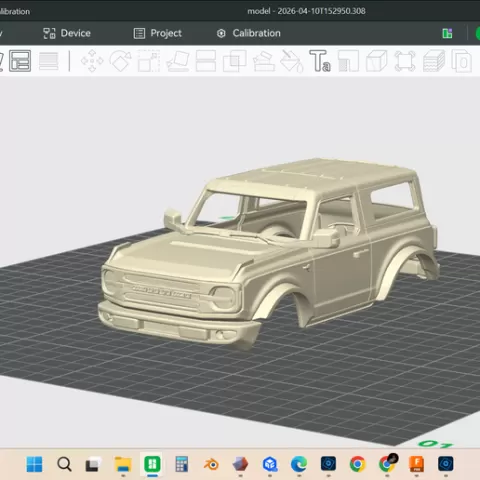Open File Explorer from the taskbar
Screen dimensions: 480x480
(123, 464)
